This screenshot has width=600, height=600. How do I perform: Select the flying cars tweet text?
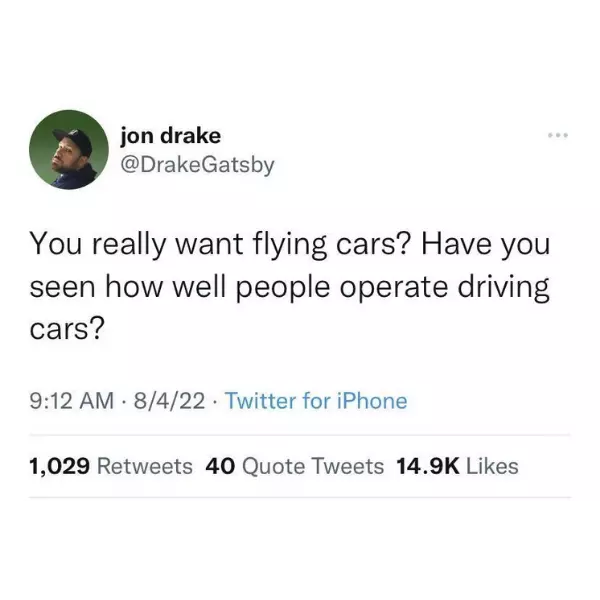click(x=290, y=287)
